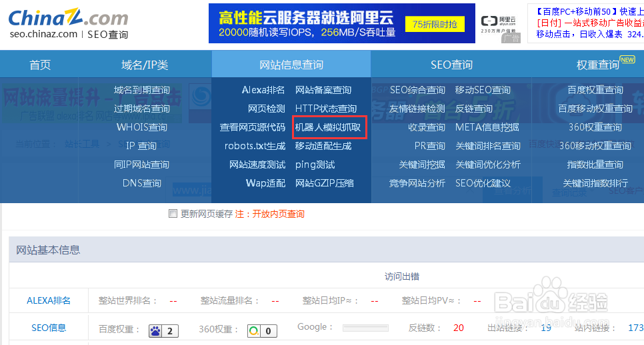Open the Alexa排名 menu entry
Image resolution: width=644 pixels, height=345 pixels.
[x=263, y=90]
